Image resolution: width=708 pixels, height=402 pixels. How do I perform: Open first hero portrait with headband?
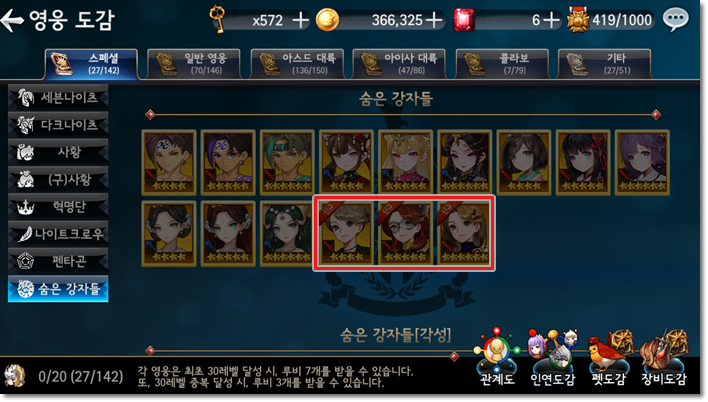169,163
